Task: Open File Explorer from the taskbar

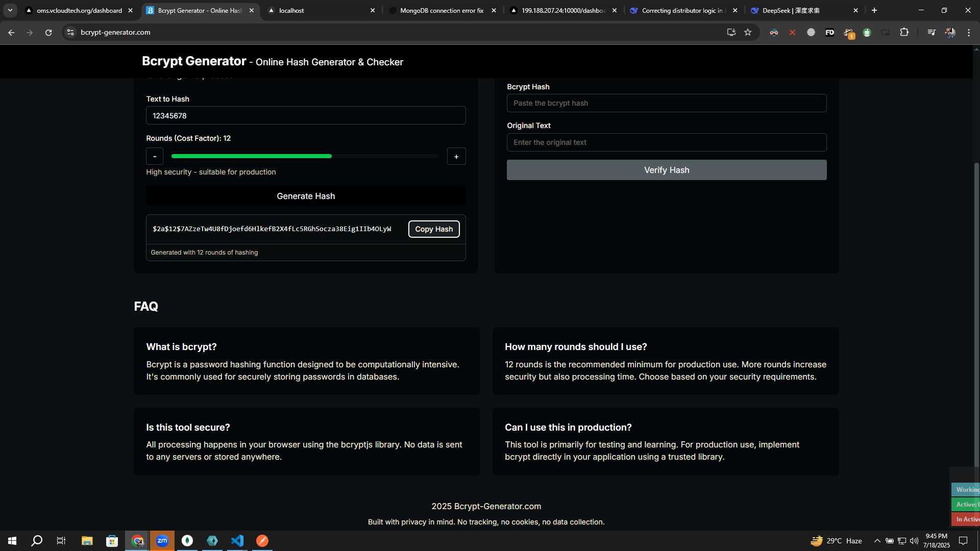Action: 87,541
